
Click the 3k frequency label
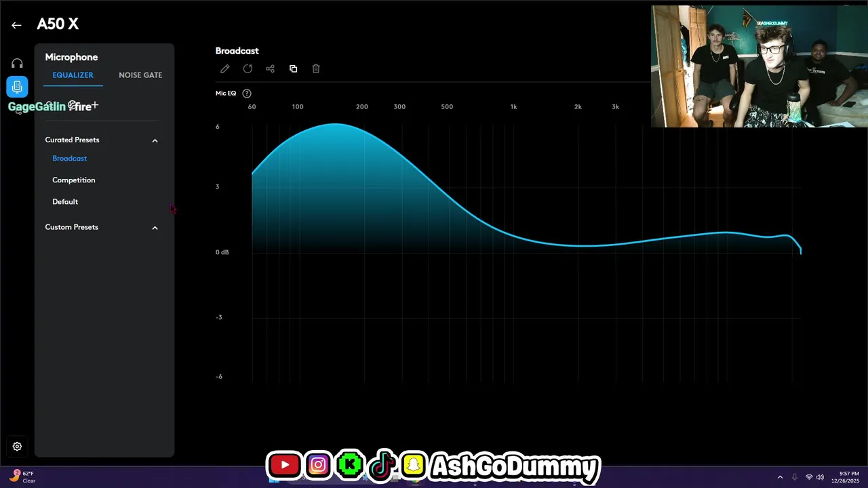[x=615, y=107]
